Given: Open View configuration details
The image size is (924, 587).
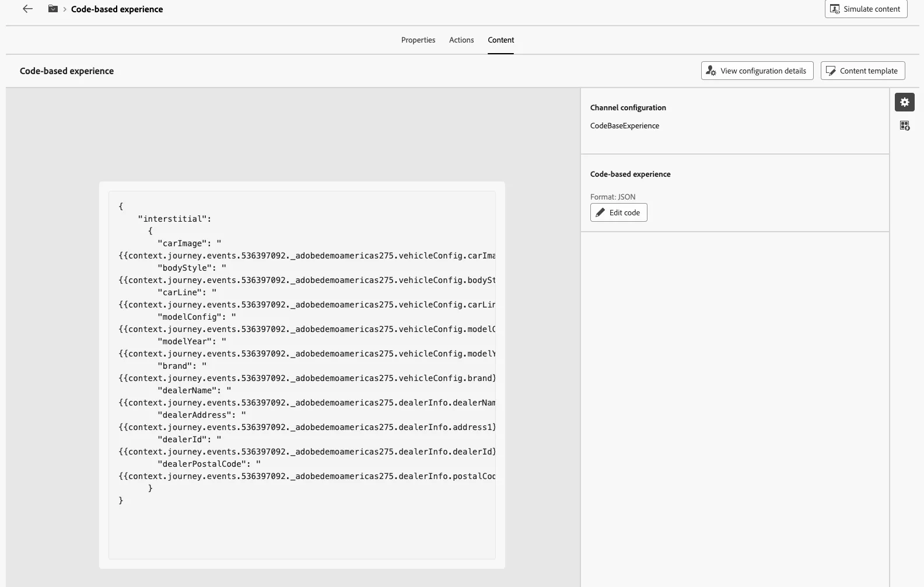Looking at the screenshot, I should click(757, 71).
